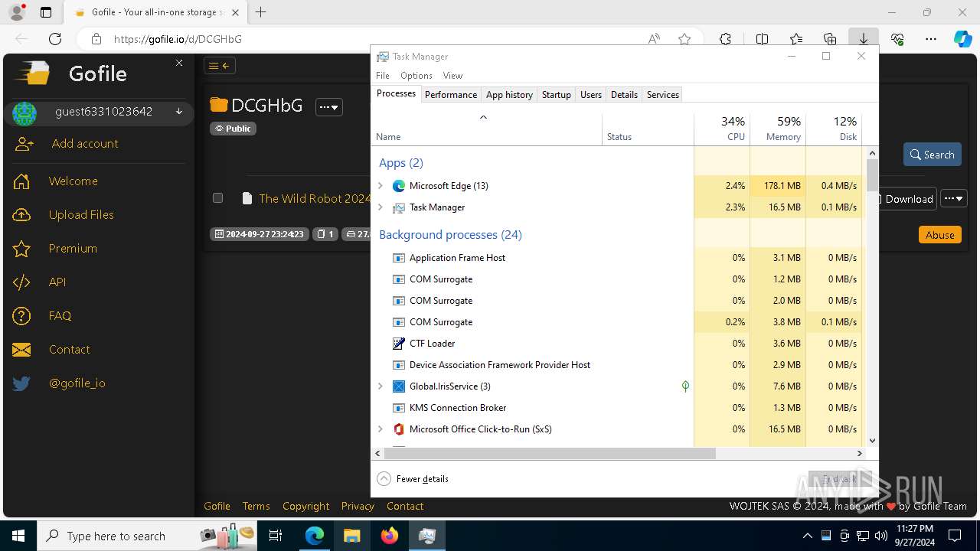Click the Welcome home icon in Gofile sidebar
This screenshot has width=980, height=551.
21,181
